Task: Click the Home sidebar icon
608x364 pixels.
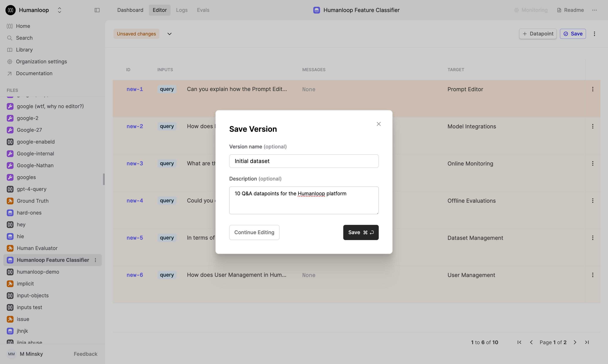Action: point(10,26)
